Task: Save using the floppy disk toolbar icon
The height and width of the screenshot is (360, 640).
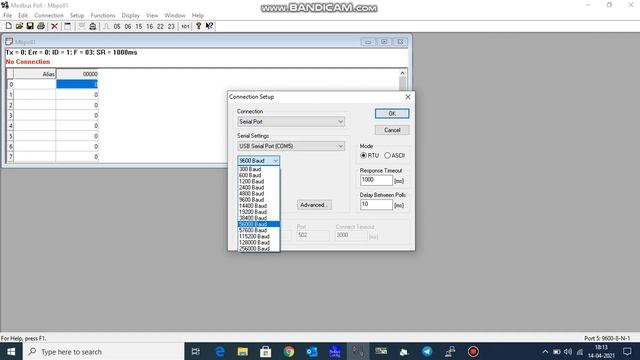Action: [x=30, y=26]
